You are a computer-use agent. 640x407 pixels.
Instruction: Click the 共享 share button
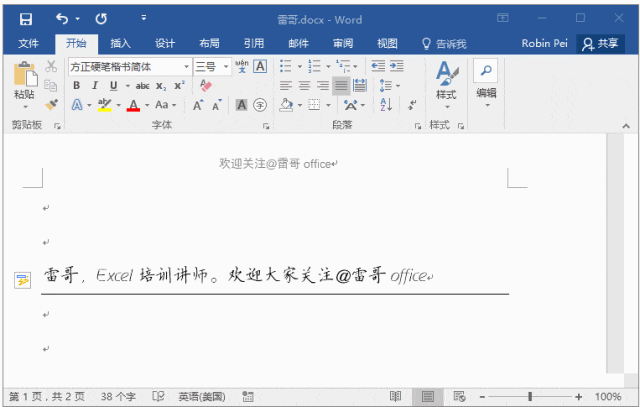pos(600,44)
